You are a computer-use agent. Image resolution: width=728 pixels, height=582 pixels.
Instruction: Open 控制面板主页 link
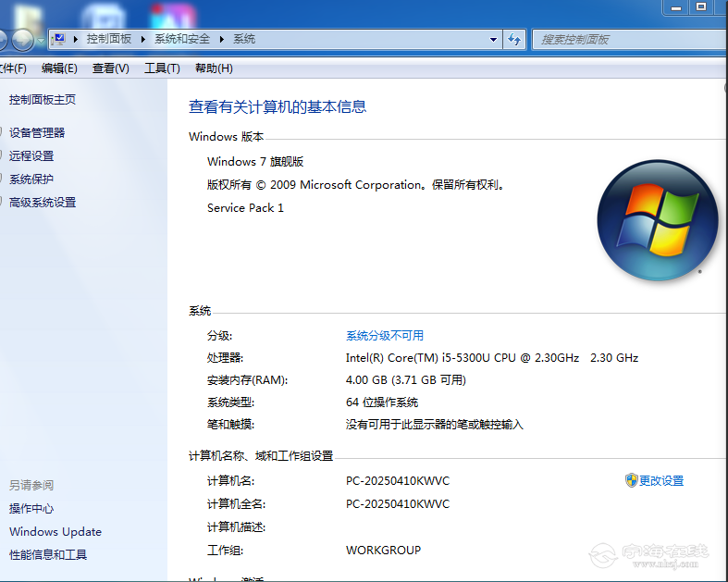pos(43,99)
